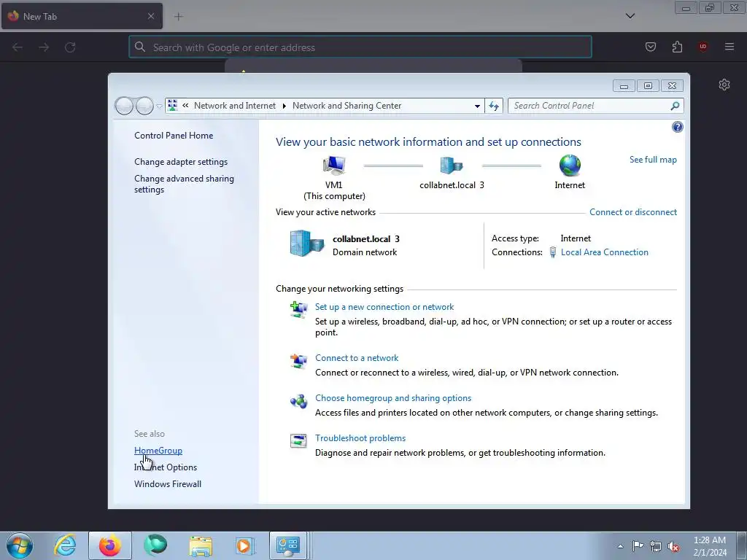Click the uBlock Origin icon in Firefox
Screen dimensions: 747x560
pyautogui.click(x=703, y=47)
